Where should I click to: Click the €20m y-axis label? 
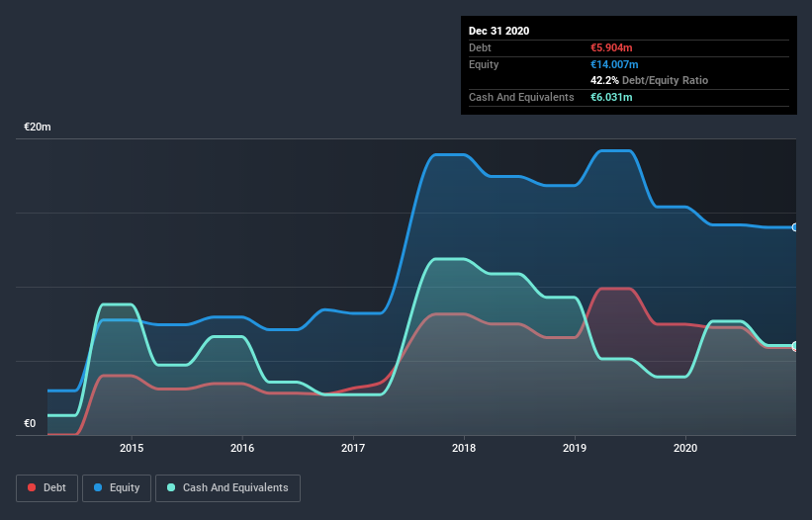pos(38,128)
